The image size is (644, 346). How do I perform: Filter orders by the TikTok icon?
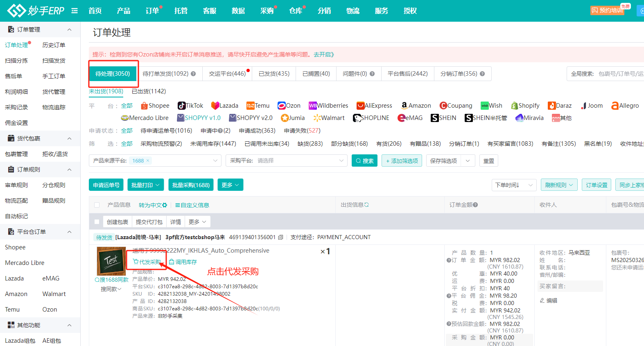pyautogui.click(x=181, y=106)
